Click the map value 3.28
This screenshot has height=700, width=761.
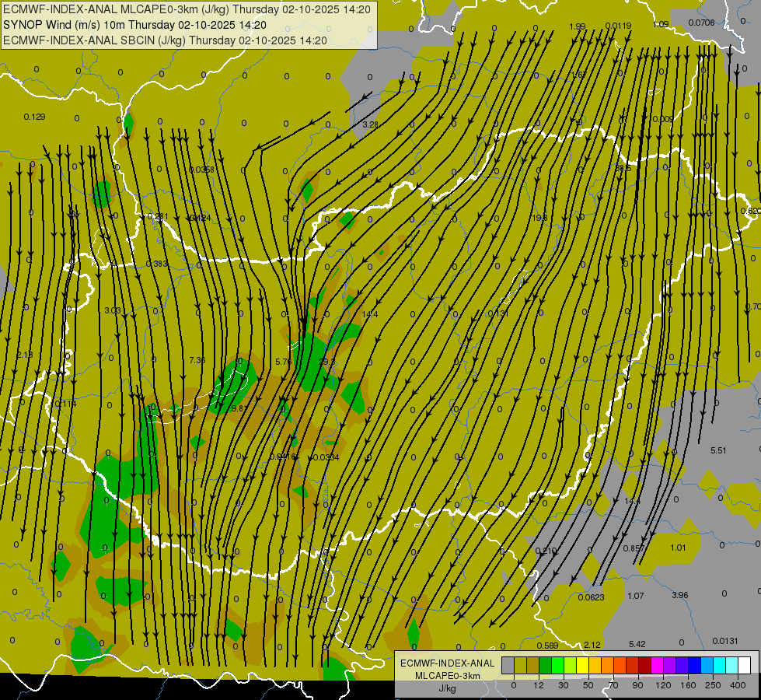tap(370, 125)
